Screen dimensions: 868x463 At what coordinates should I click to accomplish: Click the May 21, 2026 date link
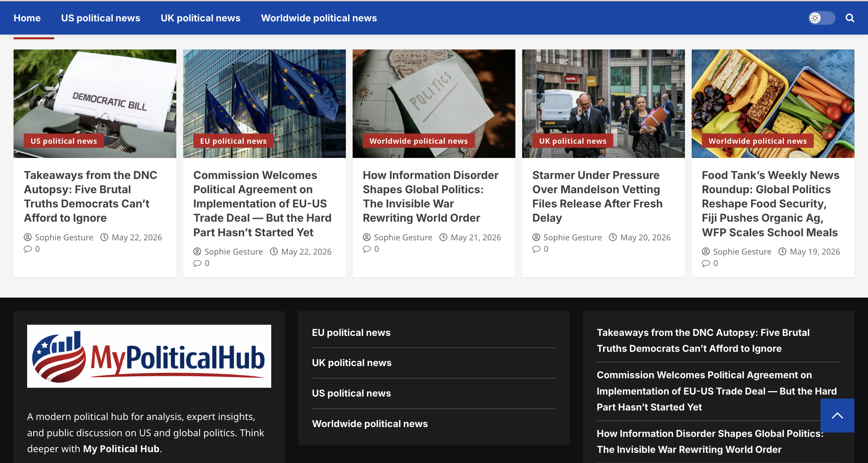tap(476, 237)
